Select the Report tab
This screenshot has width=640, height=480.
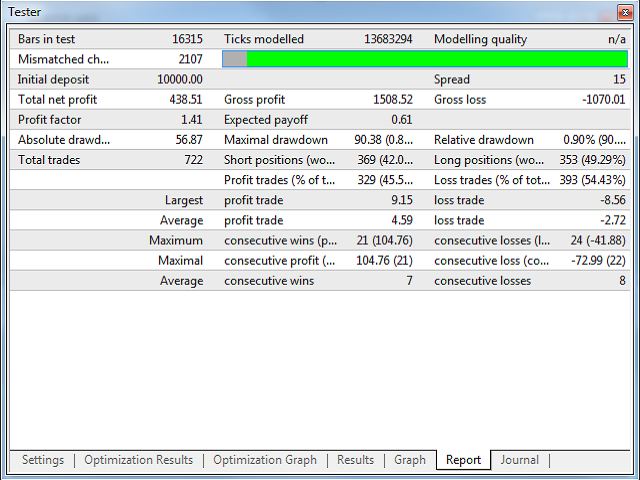click(463, 460)
